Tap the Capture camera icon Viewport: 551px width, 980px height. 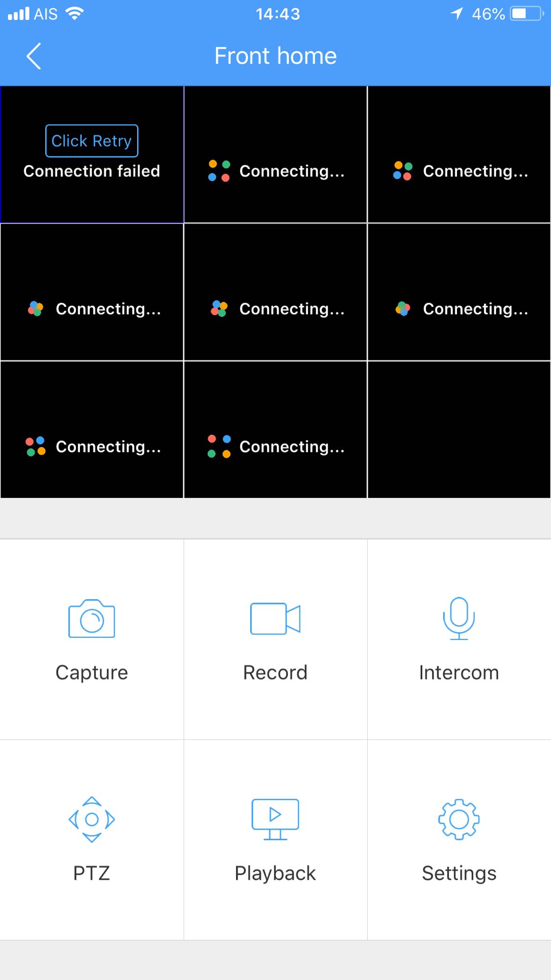click(x=92, y=619)
